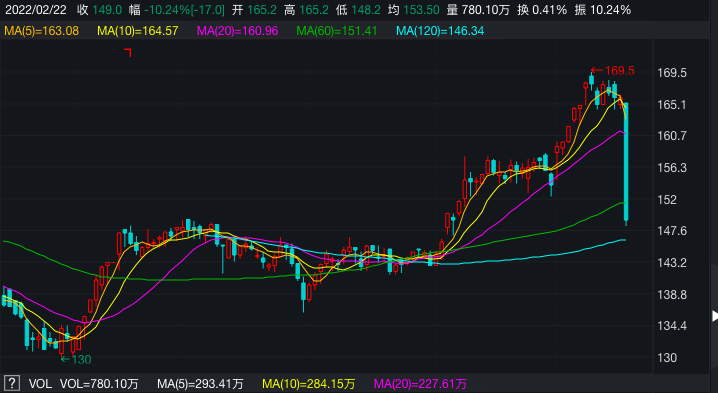718x393 pixels.
Task: Click the VOL=780.10万 volume readout
Action: tap(99, 383)
